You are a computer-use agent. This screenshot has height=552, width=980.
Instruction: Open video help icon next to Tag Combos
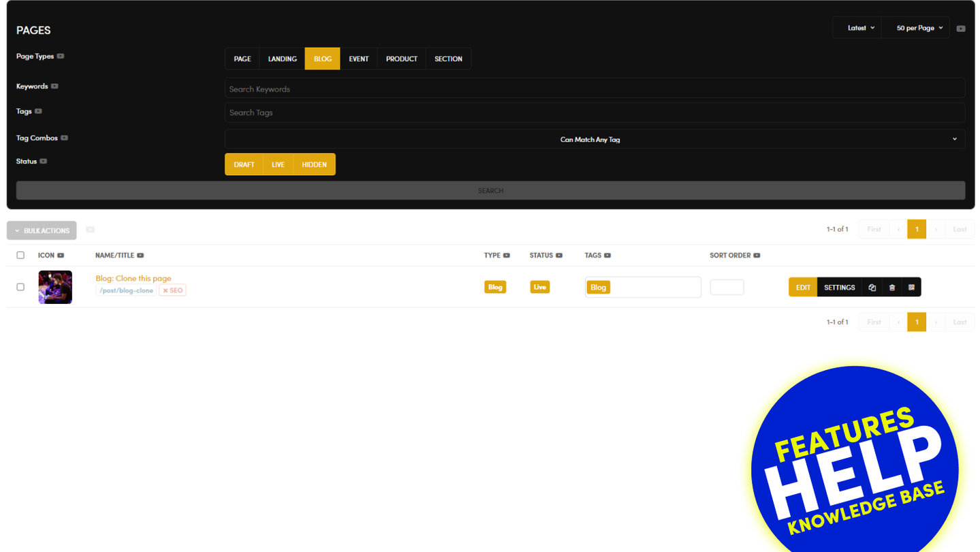64,138
